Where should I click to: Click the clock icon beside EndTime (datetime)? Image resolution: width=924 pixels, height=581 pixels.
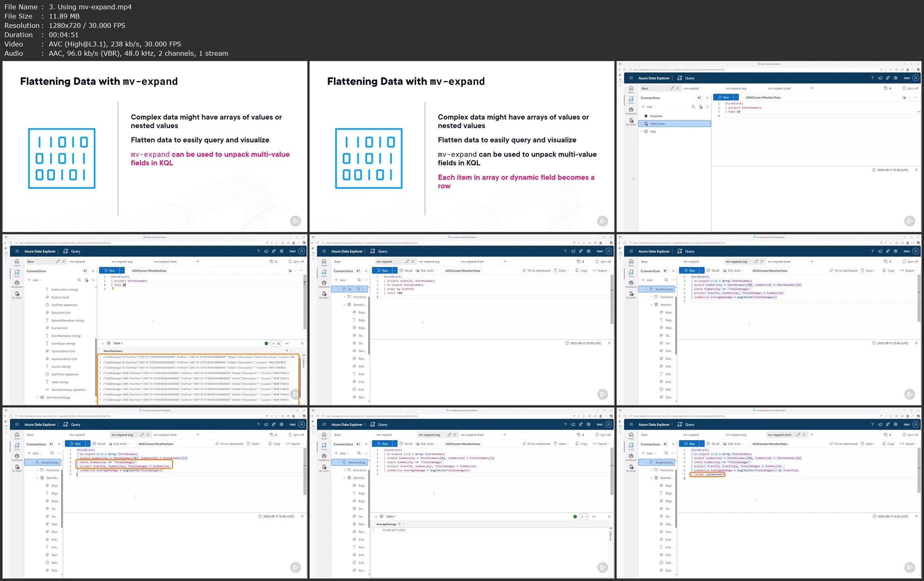[x=47, y=305]
